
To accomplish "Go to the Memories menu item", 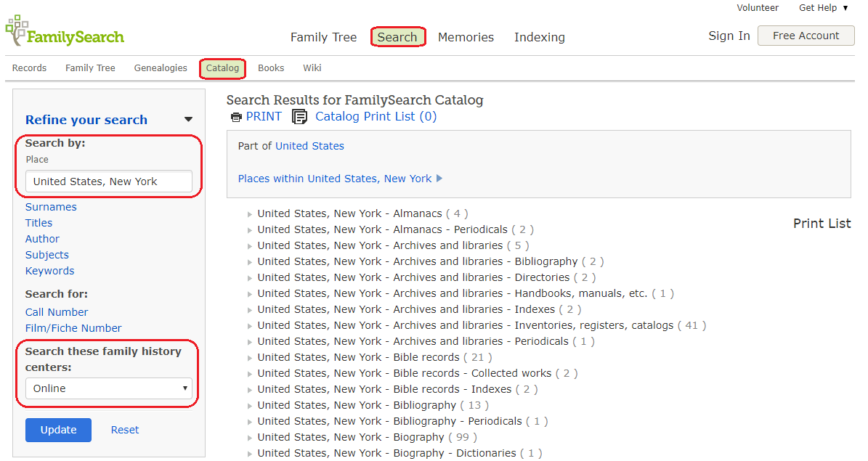I will pyautogui.click(x=466, y=37).
